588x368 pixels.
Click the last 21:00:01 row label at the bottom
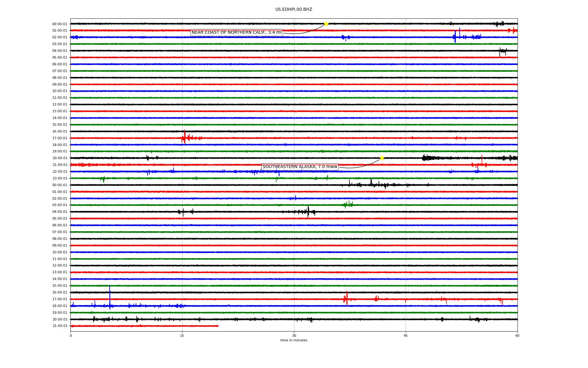(x=60, y=326)
